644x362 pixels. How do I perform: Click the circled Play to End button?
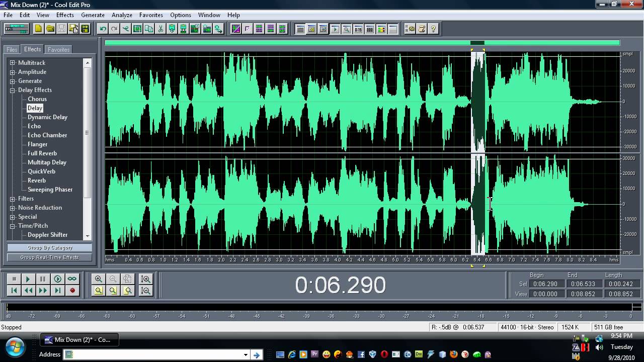[57, 279]
